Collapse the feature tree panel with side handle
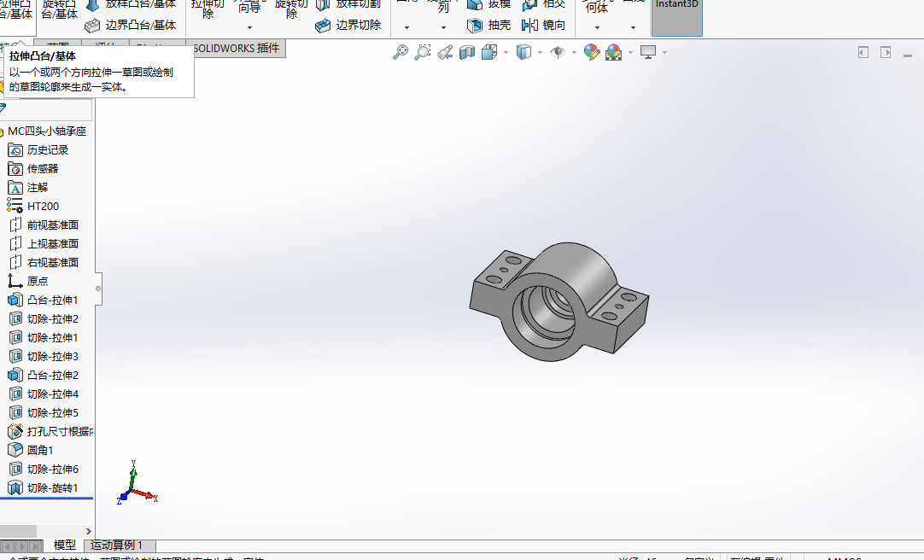 (x=98, y=289)
